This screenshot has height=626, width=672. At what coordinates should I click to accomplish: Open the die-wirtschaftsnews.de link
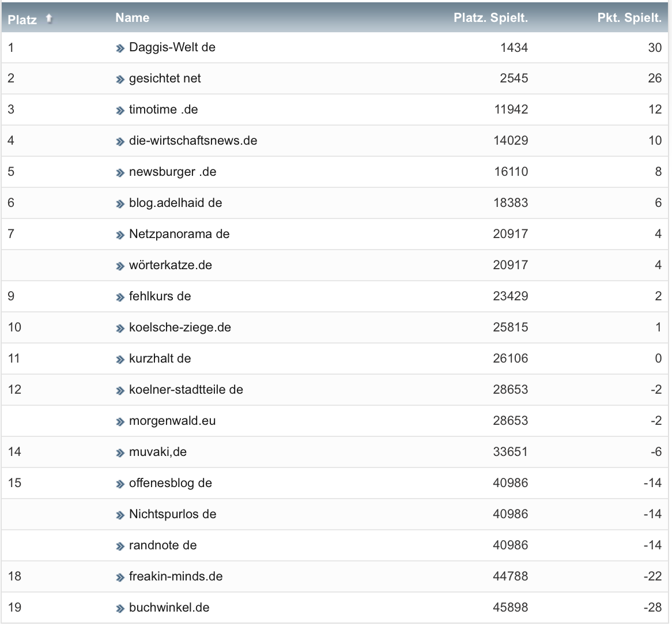click(x=193, y=141)
